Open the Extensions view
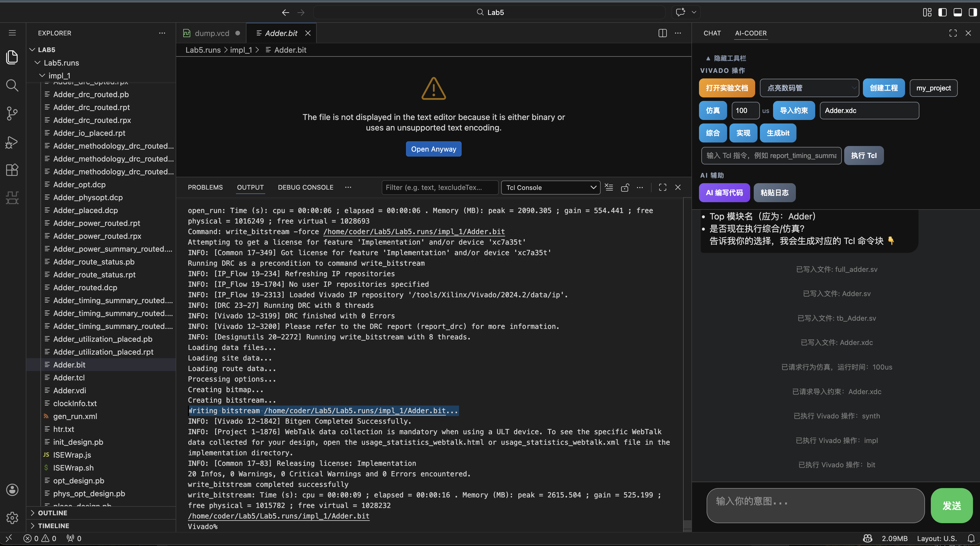The image size is (980, 546). pos(12,170)
